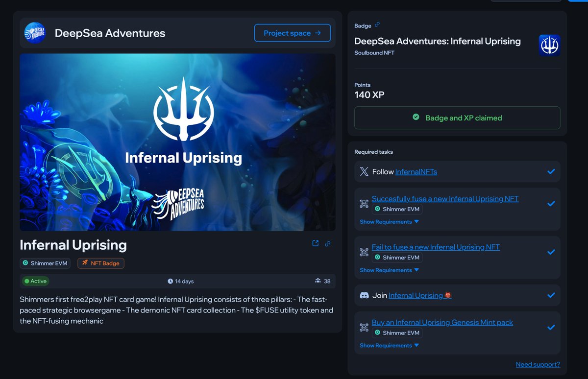The height and width of the screenshot is (379, 588).
Task: Open the Infernal Uprising banner image
Action: click(177, 142)
